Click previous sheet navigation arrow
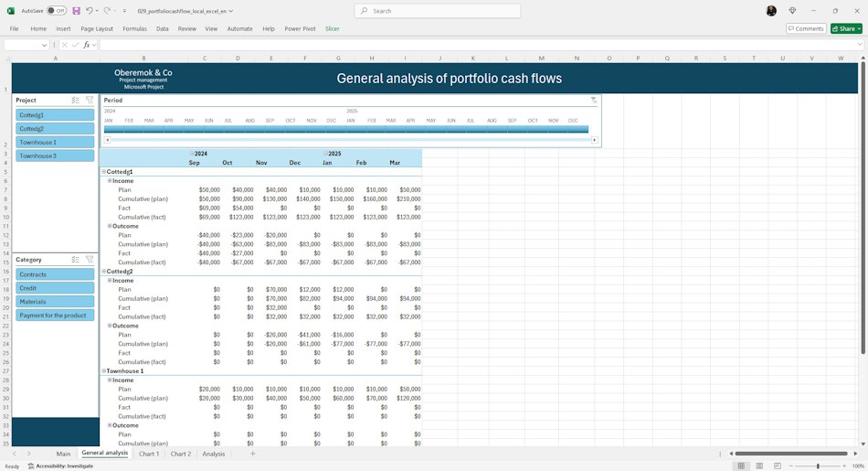The image size is (868, 471). coord(15,454)
